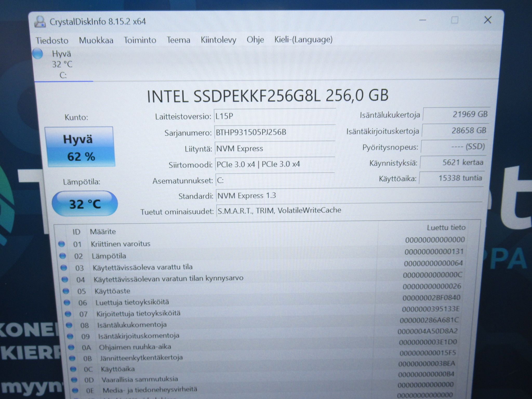The image size is (532, 399).
Task: Select the row text Käytettävissäoleva varattu tila
Action: click(143, 267)
